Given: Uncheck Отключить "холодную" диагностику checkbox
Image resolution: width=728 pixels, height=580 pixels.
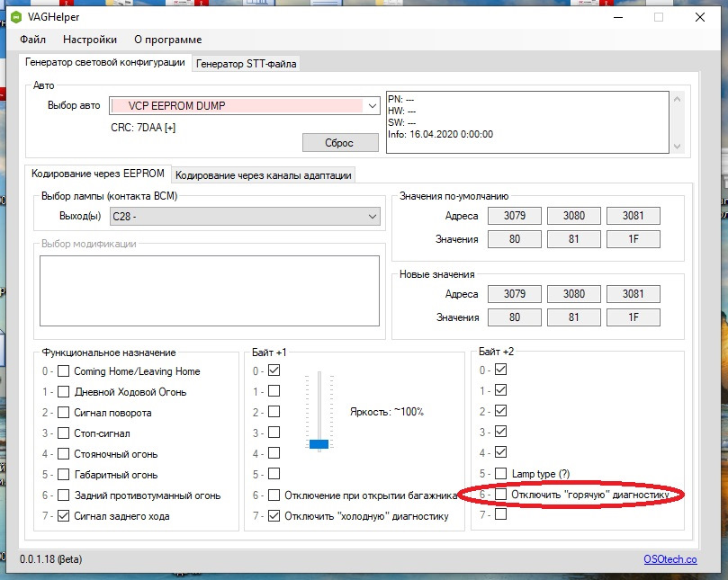Looking at the screenshot, I should click(x=274, y=515).
